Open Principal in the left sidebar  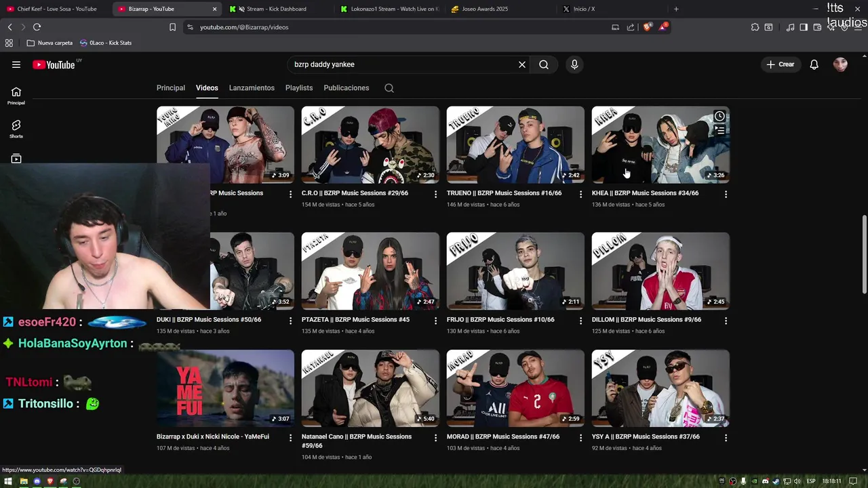[x=16, y=96]
